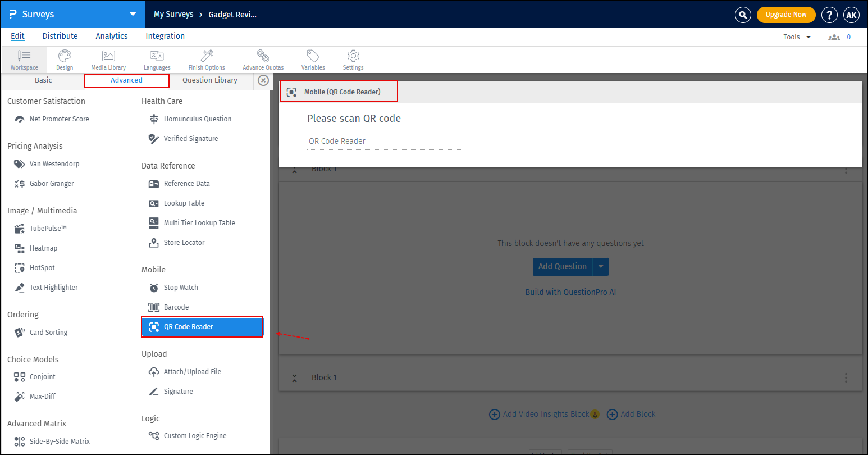Click the Variables icon
Screen dimensions: 868x455
pyautogui.click(x=313, y=60)
